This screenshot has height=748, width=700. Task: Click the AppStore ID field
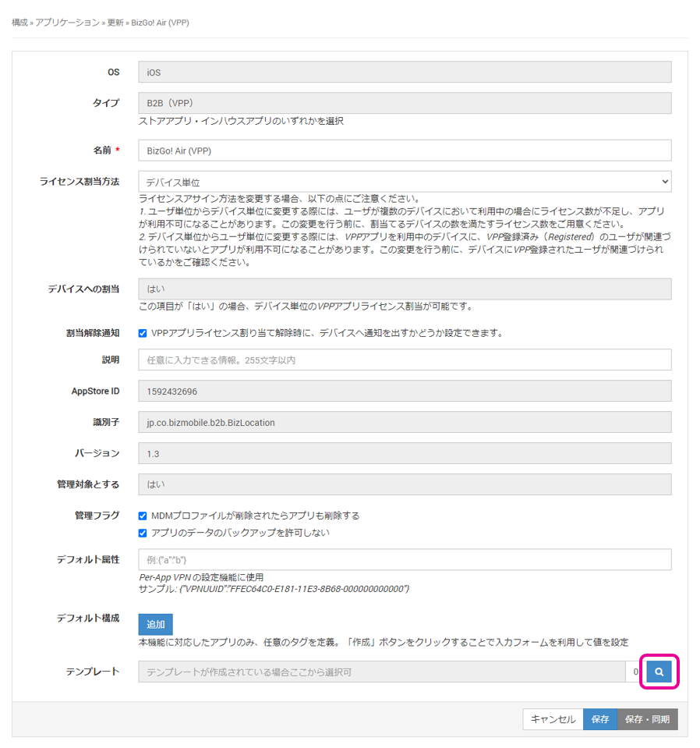coord(405,391)
